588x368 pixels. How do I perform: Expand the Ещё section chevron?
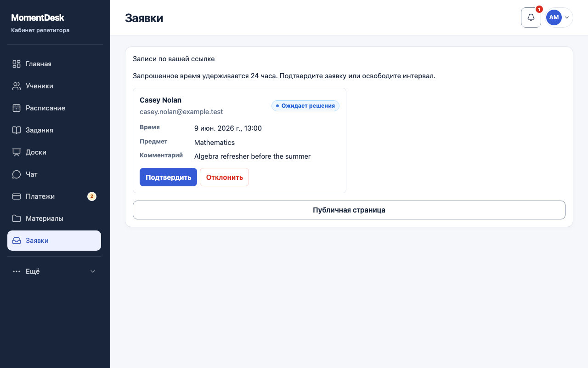[93, 271]
